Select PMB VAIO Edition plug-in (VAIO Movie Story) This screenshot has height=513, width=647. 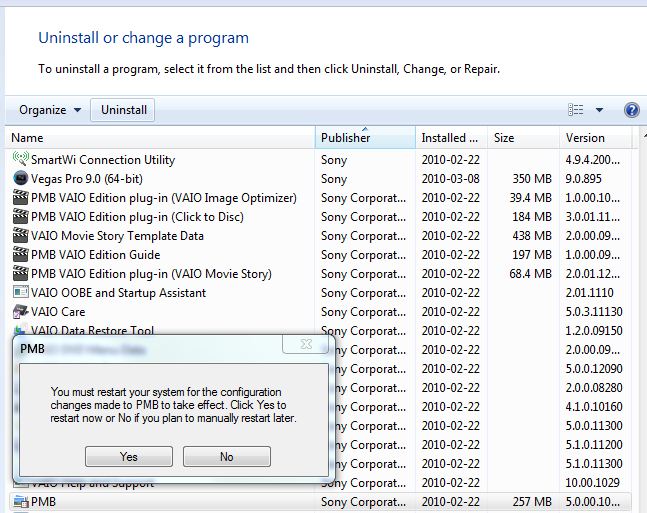pyautogui.click(x=151, y=274)
